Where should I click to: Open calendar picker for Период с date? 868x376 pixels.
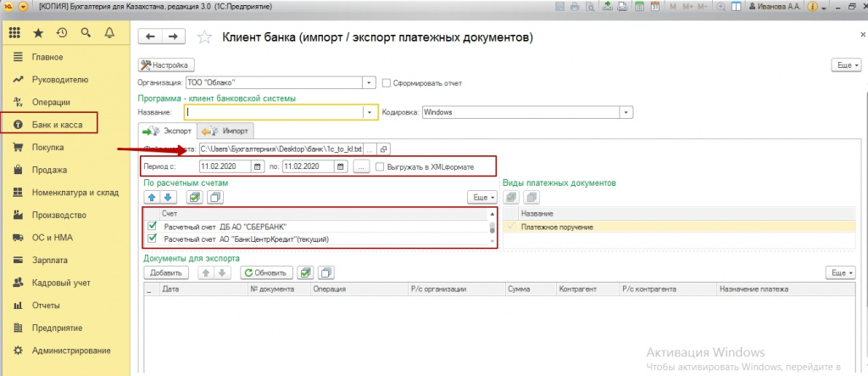258,166
